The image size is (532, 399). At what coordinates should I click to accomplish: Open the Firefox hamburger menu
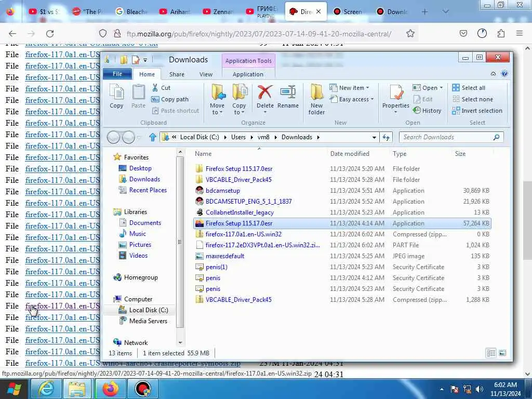tap(520, 33)
